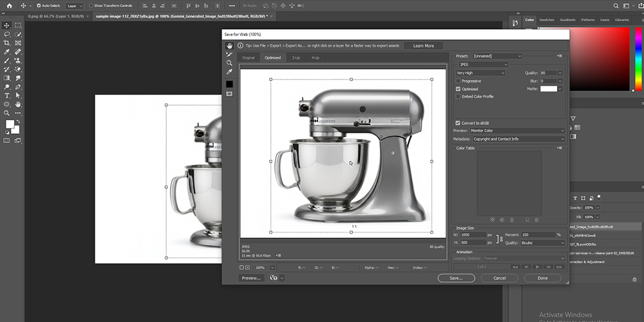
Task: Select Eyedropper tool in Save for Web
Action: [229, 72]
